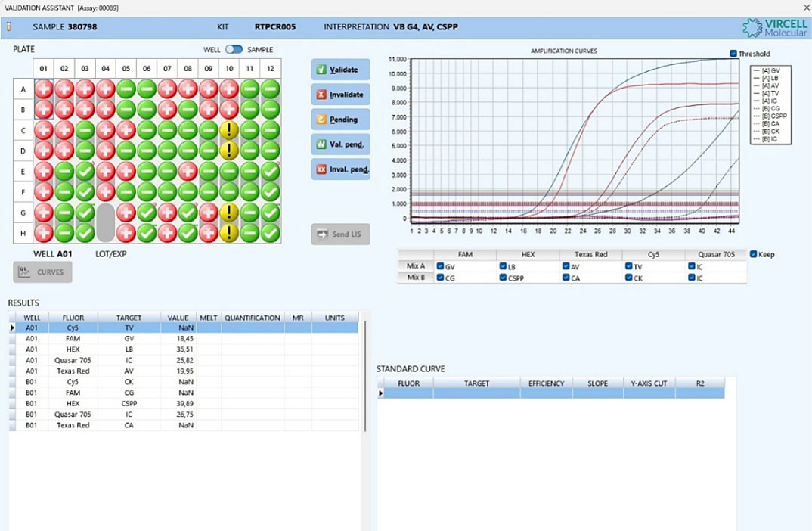
Task: Uncheck the CSPP channel checkbox
Action: click(x=503, y=278)
